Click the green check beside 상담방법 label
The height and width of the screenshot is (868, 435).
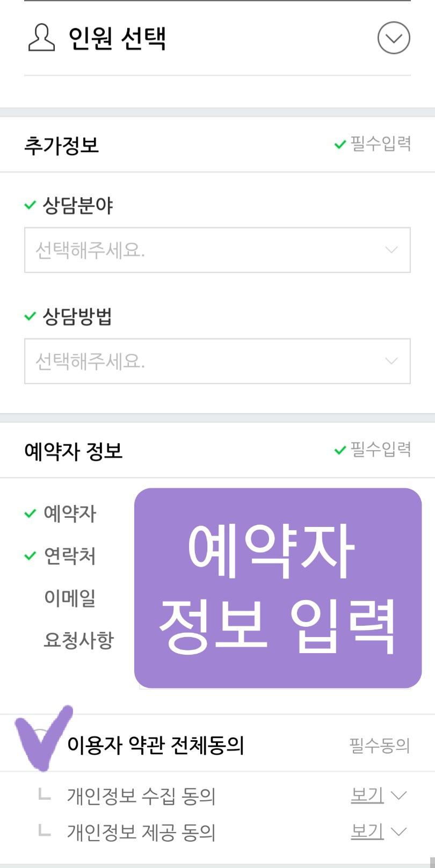pos(30,316)
